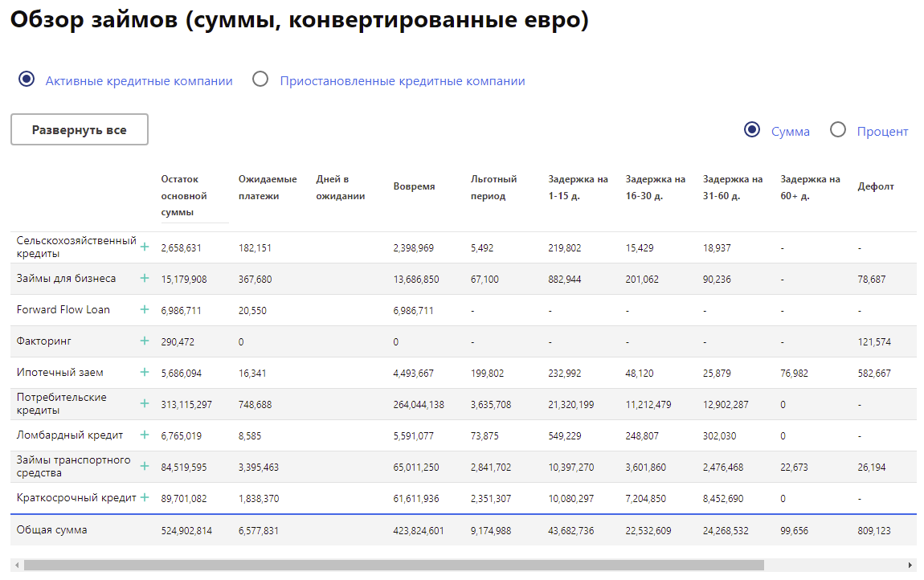Click left arrow of horizontal scrollbar
This screenshot has width=924, height=580.
tap(16, 565)
